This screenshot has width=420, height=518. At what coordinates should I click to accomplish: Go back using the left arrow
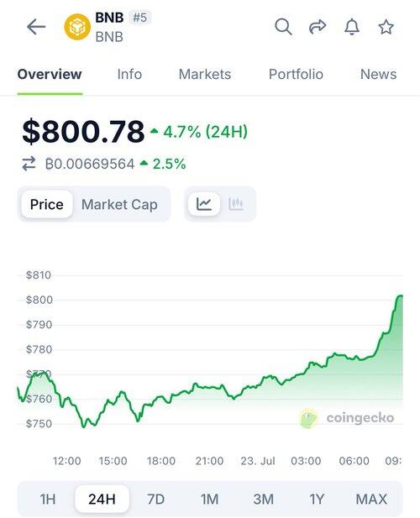pos(36,27)
